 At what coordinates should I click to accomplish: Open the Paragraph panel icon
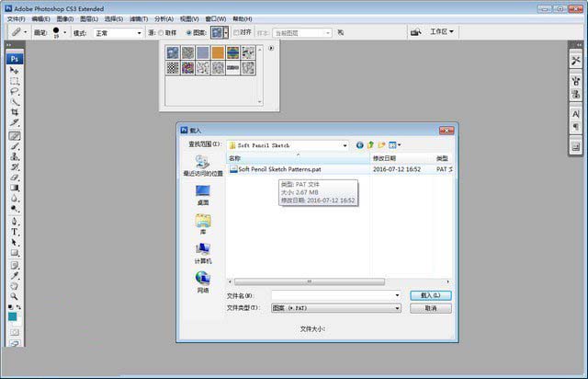coord(576,127)
